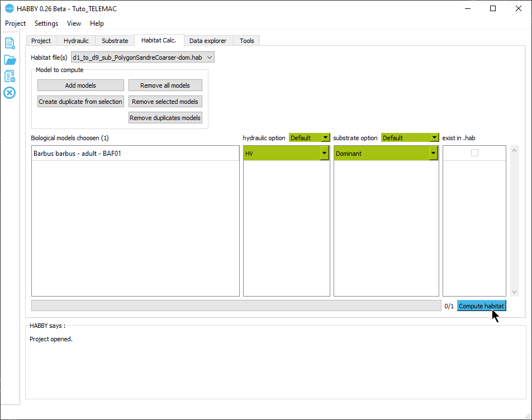
Task: Open the HV hydraulic dropdown for Barbus barbus
Action: pyautogui.click(x=324, y=154)
